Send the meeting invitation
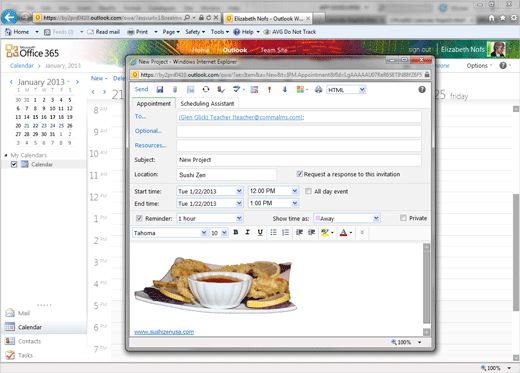520x373 pixels. [x=141, y=89]
